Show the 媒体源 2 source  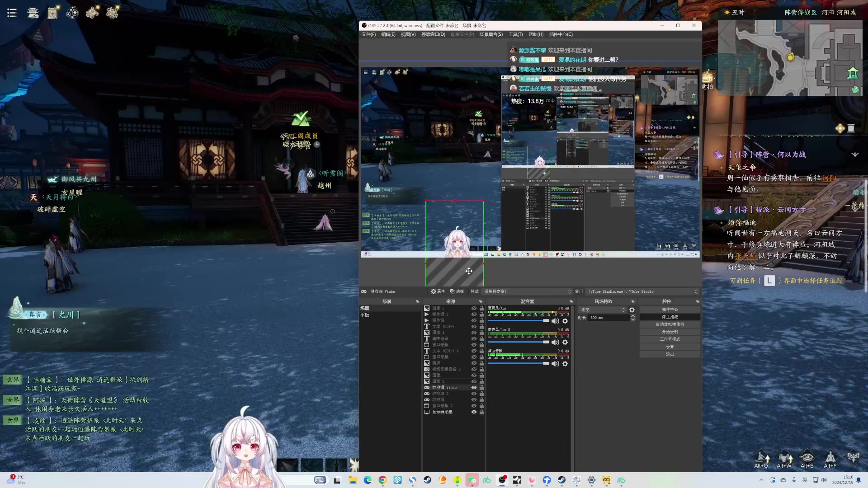(474, 314)
